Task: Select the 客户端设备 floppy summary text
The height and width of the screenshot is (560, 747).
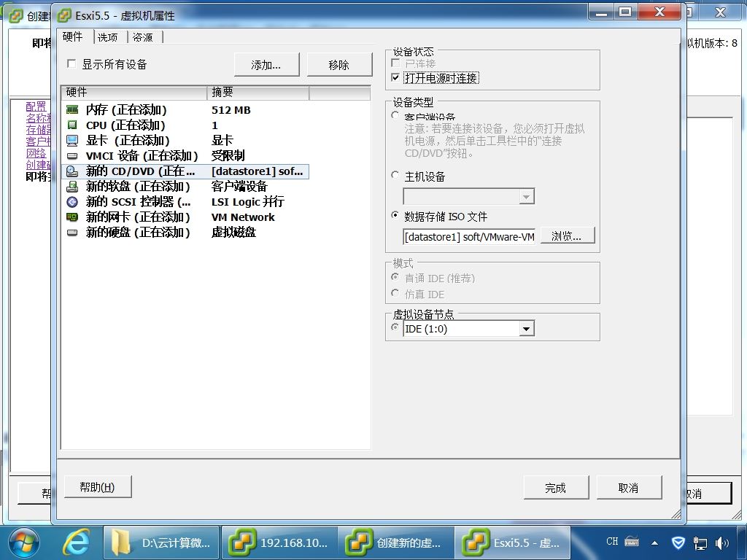Action: (239, 186)
